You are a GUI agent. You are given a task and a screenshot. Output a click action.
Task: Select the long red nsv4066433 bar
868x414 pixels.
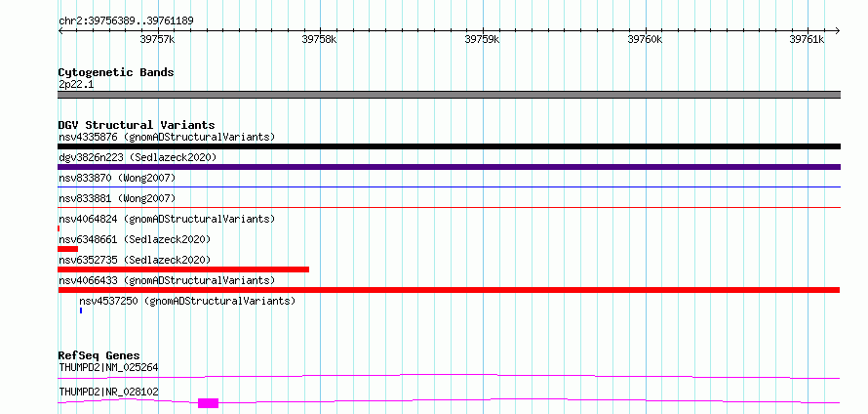point(449,290)
